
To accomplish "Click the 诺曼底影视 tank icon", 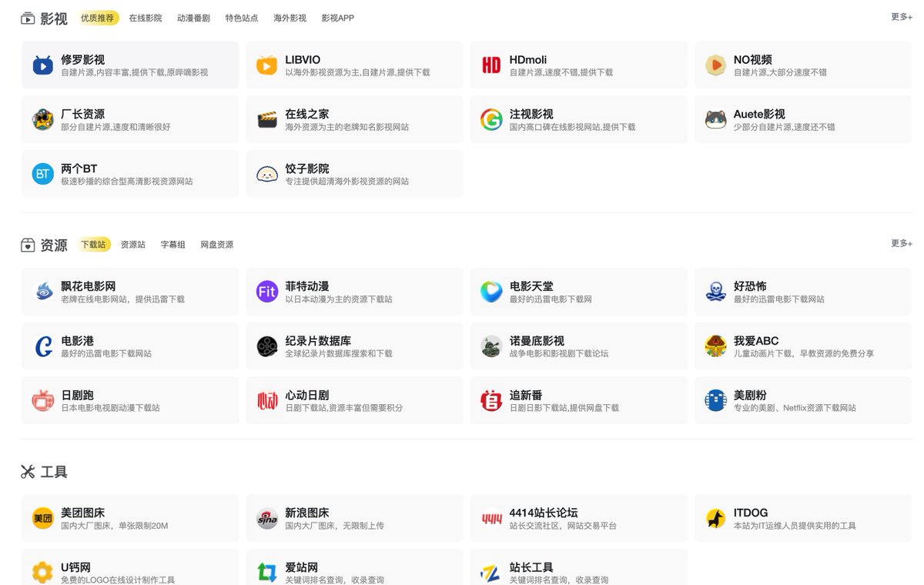I will click(491, 346).
